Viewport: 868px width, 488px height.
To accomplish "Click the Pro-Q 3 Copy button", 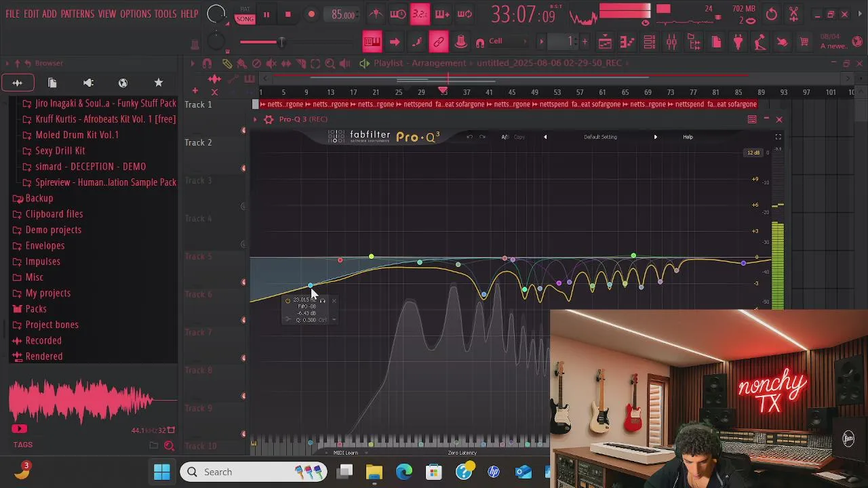I will tap(519, 137).
